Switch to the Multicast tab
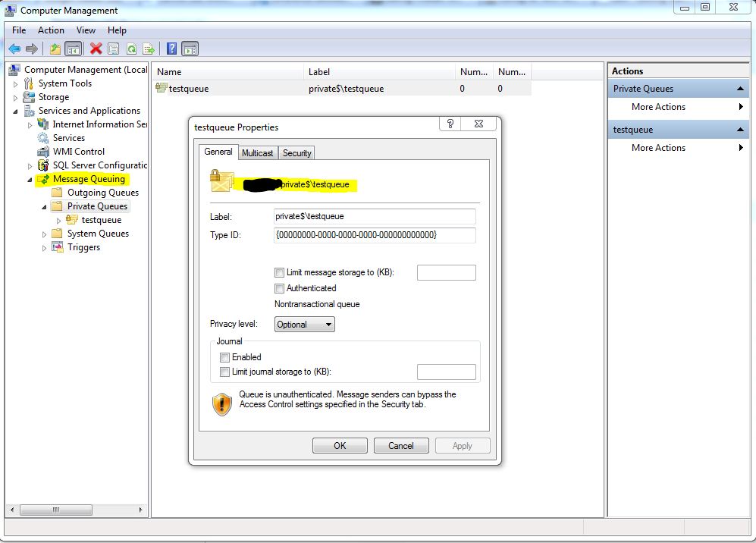756x543 pixels. [258, 153]
